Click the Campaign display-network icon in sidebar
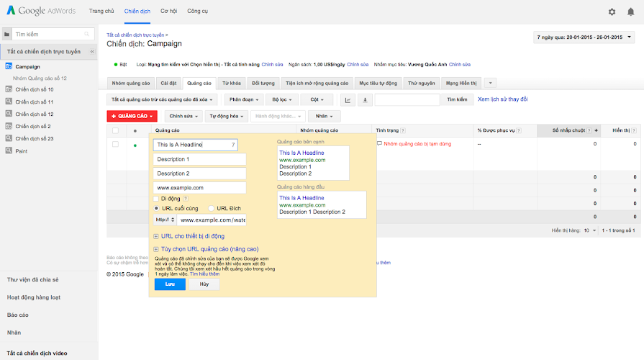Image resolution: width=644 pixels, height=360 pixels. tap(9, 66)
